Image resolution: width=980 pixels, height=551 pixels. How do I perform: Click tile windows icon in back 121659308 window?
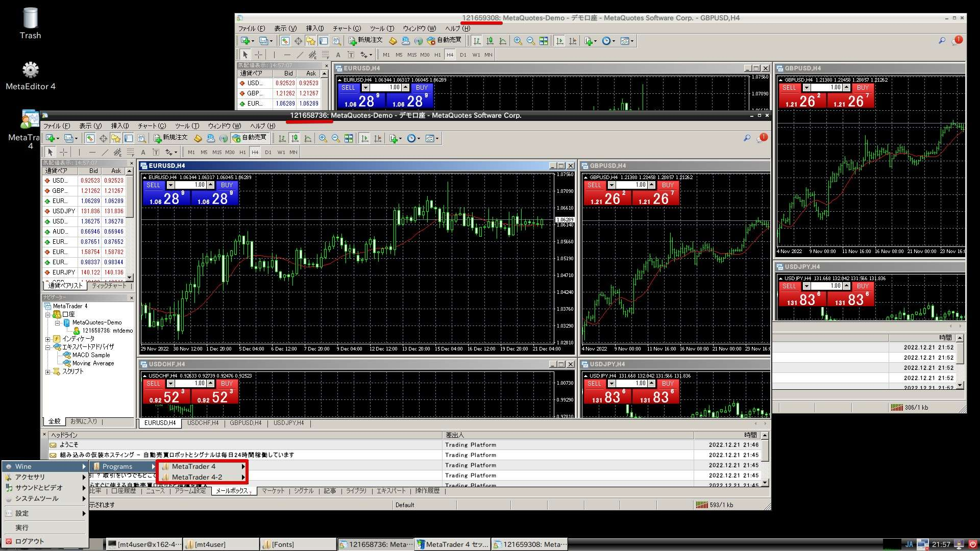pos(544,41)
